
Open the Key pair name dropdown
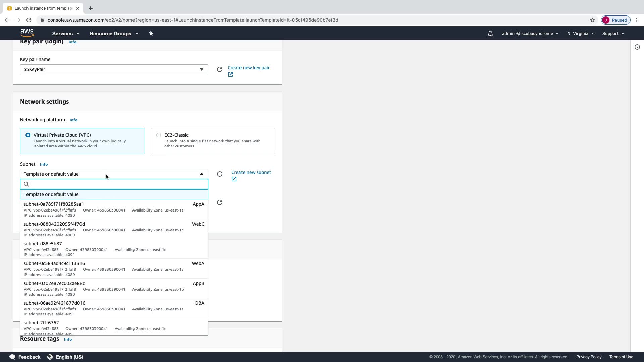click(x=114, y=69)
